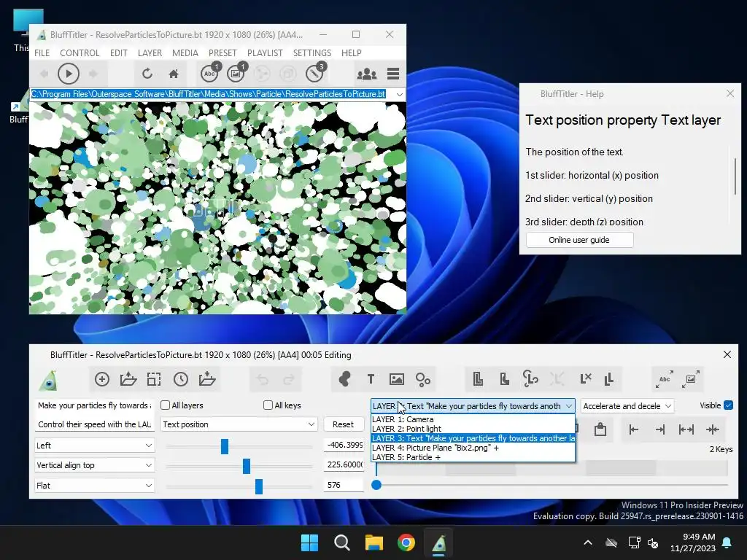Click the resolution frame icon in editor toolbar
The height and width of the screenshot is (560, 747).
click(154, 379)
